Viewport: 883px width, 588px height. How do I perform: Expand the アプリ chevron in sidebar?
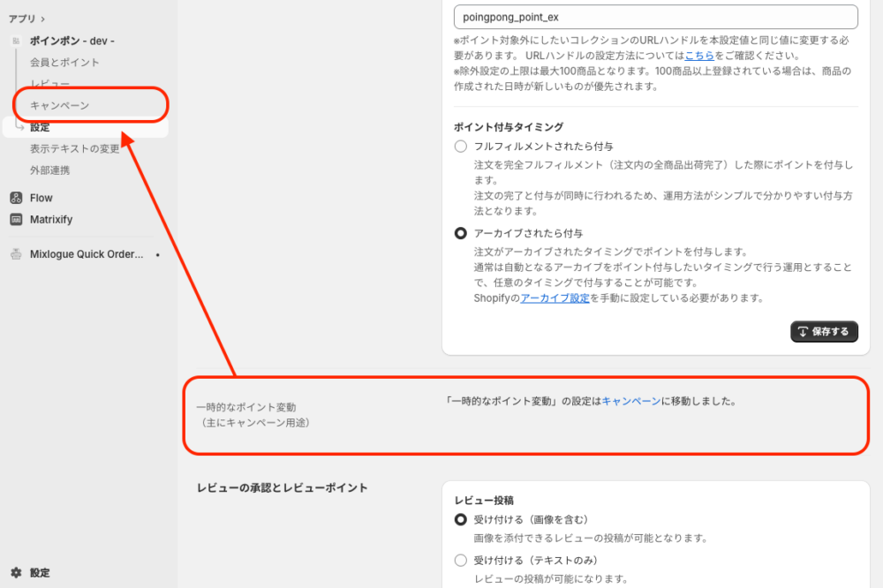(42, 19)
